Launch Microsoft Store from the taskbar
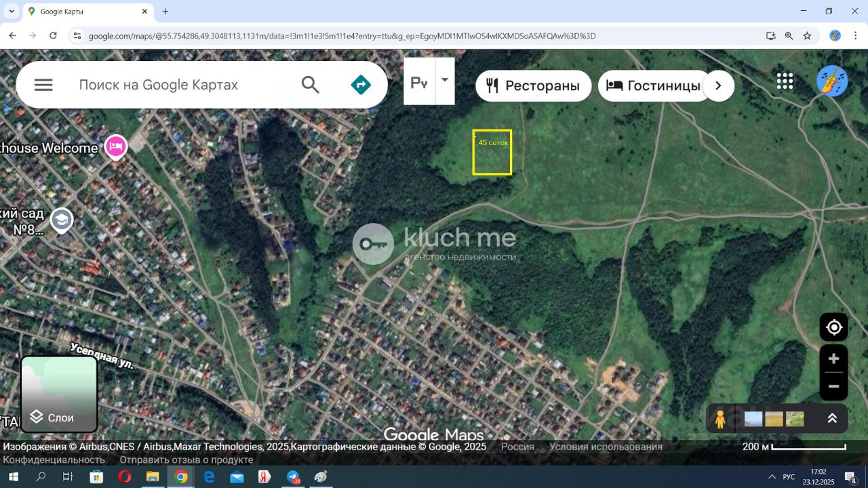 pyautogui.click(x=96, y=477)
